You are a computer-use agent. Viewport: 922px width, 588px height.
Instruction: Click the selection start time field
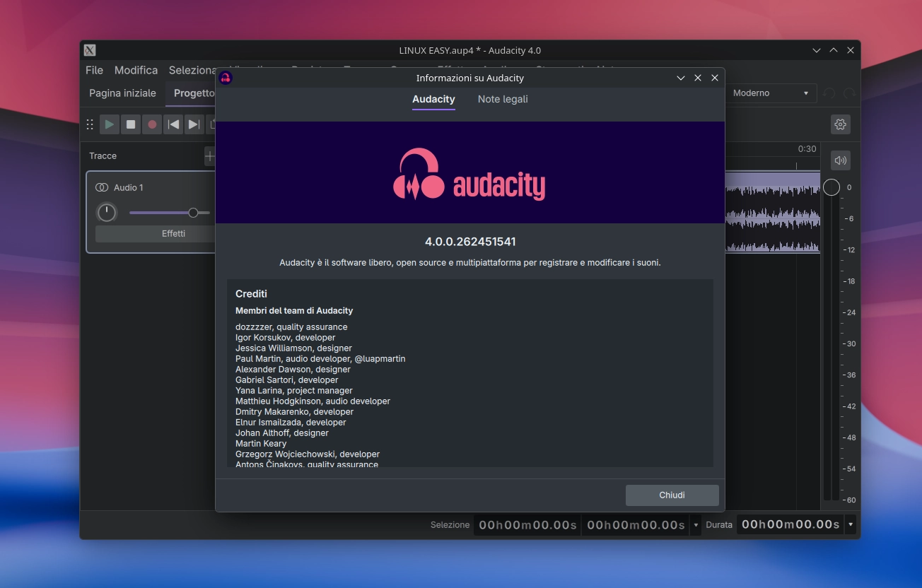click(x=527, y=524)
